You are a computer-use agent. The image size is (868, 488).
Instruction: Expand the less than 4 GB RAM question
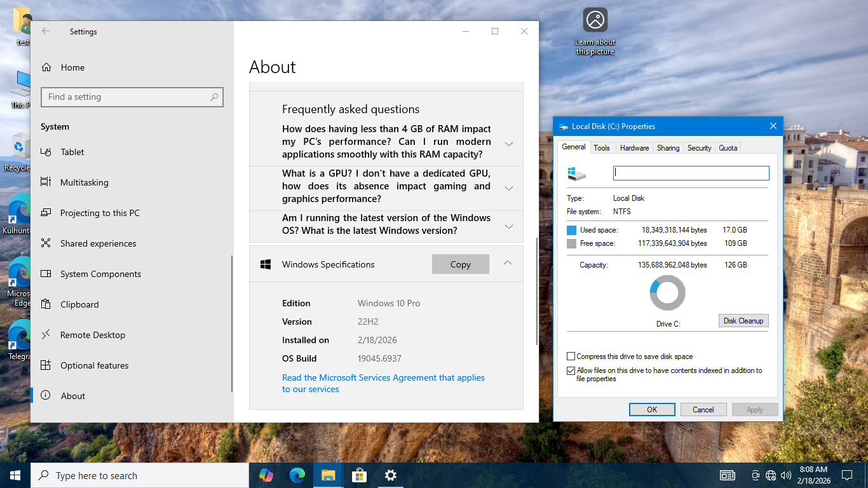point(508,144)
